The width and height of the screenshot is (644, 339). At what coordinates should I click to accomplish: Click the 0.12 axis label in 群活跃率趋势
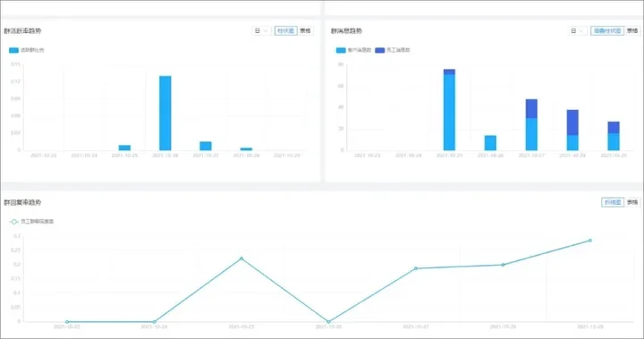point(15,81)
